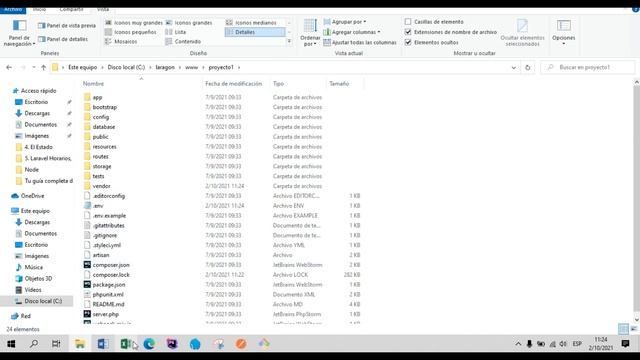Select the app folder

tap(97, 97)
